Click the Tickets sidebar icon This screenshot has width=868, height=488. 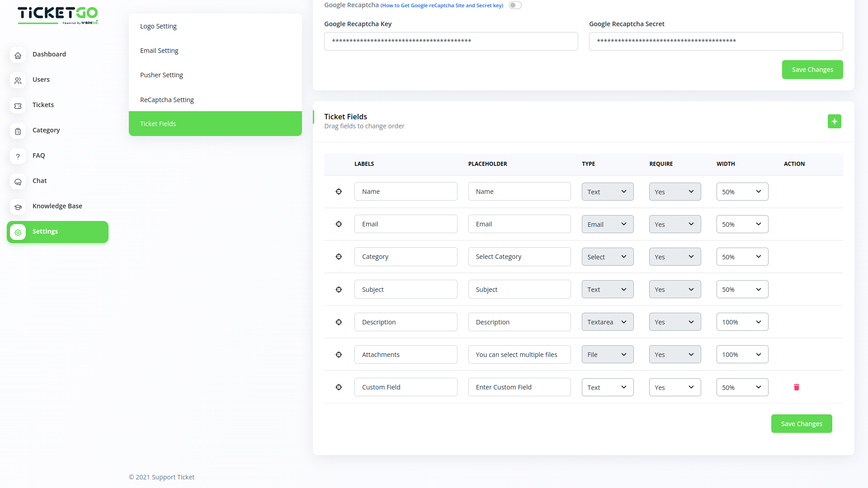pyautogui.click(x=18, y=106)
